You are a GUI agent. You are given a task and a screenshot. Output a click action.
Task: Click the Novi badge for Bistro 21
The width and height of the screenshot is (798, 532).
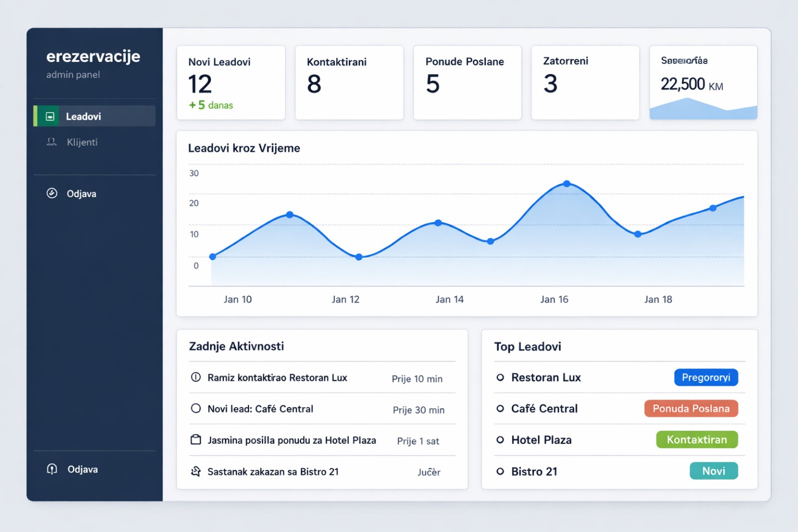tap(714, 471)
